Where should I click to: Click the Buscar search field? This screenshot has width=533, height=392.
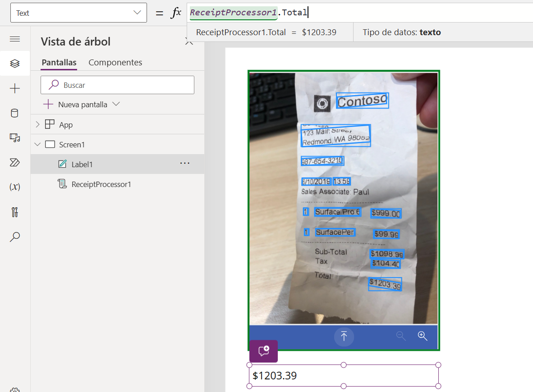(117, 85)
